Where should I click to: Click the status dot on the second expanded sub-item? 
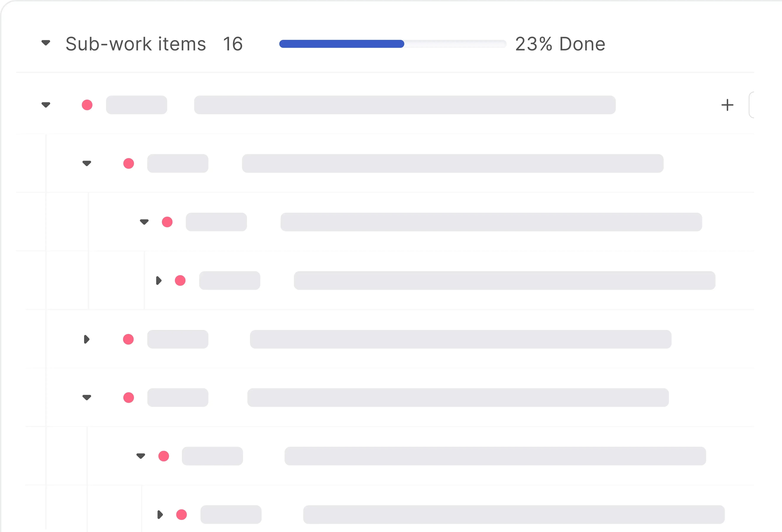[128, 397]
